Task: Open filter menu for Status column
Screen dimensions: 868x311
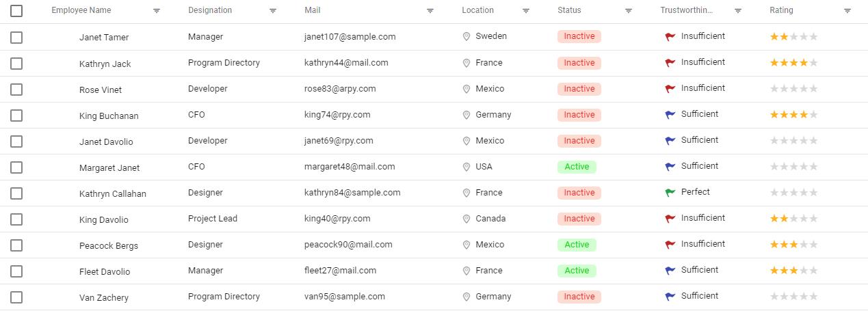Action: pos(629,11)
